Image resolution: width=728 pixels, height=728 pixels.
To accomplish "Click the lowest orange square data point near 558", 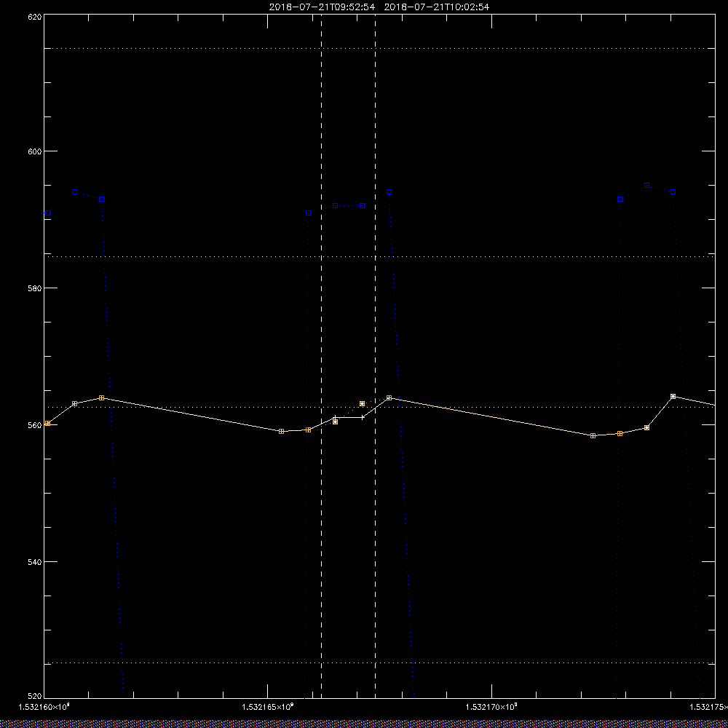I will coord(593,435).
